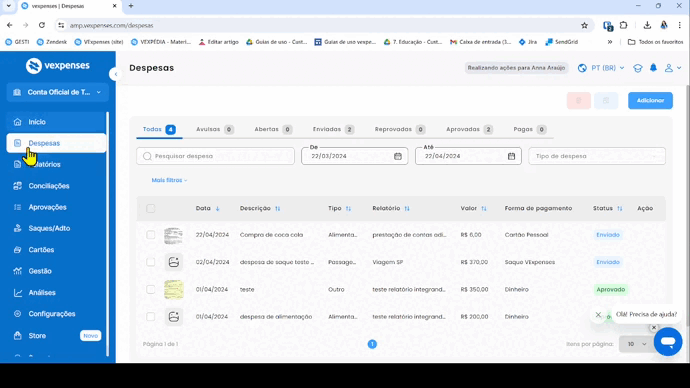The width and height of the screenshot is (690, 388).
Task: Check the 'despesa de saque teste' row
Action: [x=150, y=262]
